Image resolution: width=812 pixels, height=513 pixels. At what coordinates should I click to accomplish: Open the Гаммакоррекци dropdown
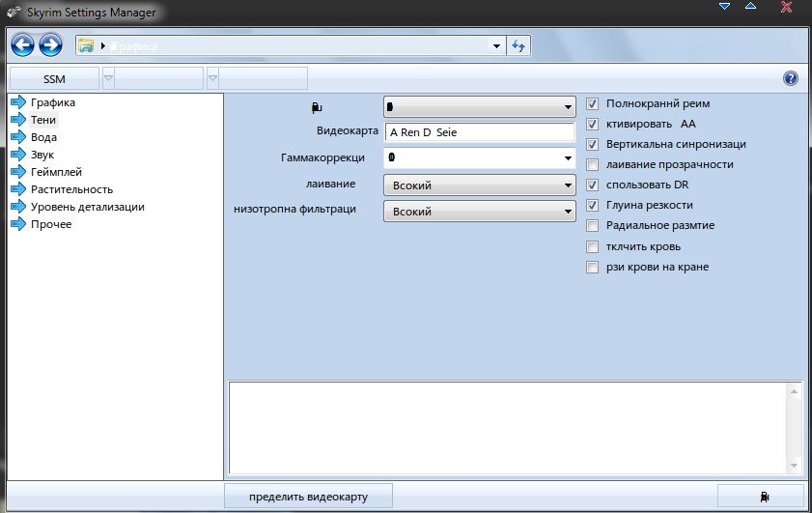[480, 157]
